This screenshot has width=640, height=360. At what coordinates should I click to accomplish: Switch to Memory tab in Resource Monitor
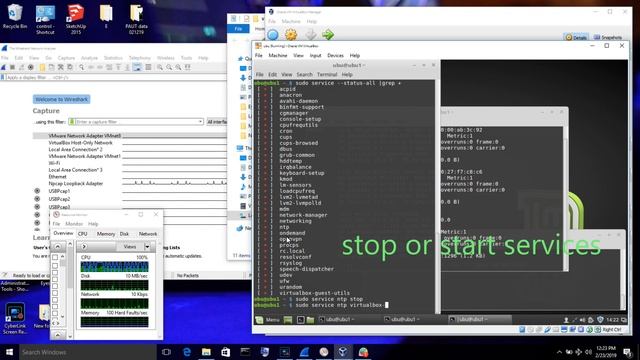(106, 233)
